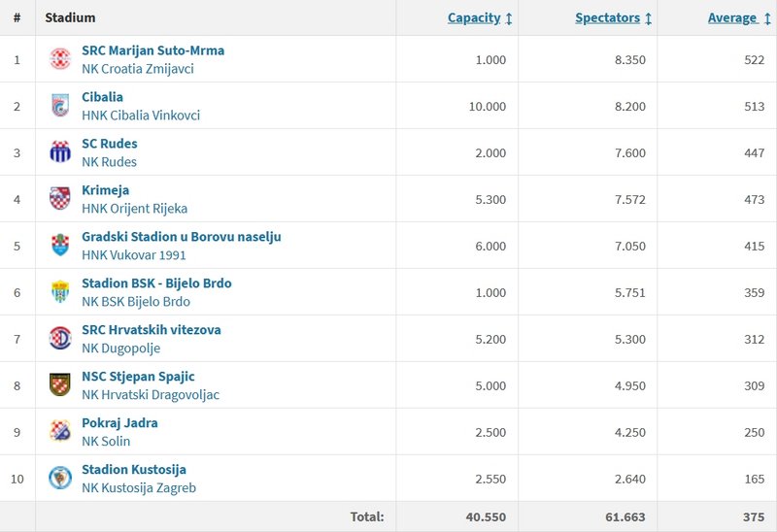The height and width of the screenshot is (532, 777).
Task: Open the NSC Stjepan Spajic stadium link
Action: click(138, 377)
